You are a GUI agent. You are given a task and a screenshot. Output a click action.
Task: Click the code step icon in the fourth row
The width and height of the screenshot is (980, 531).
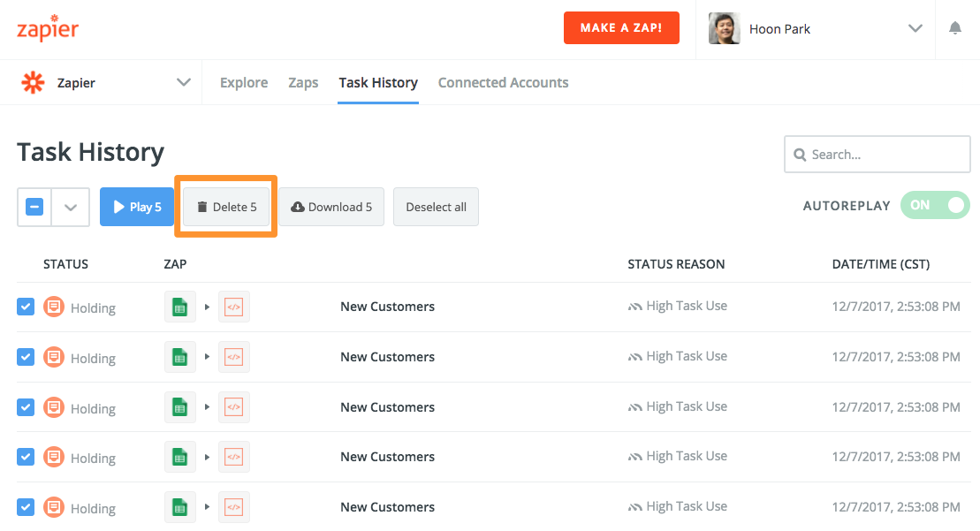pos(234,457)
